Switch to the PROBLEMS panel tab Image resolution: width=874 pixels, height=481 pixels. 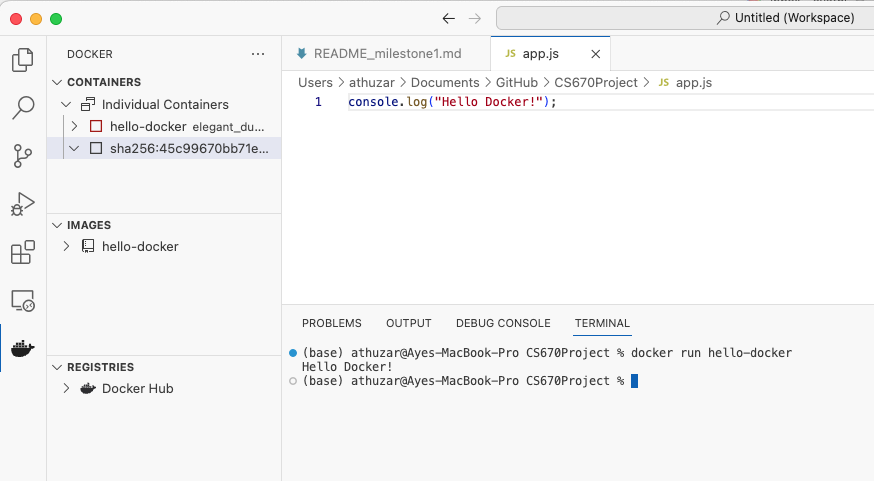point(331,323)
